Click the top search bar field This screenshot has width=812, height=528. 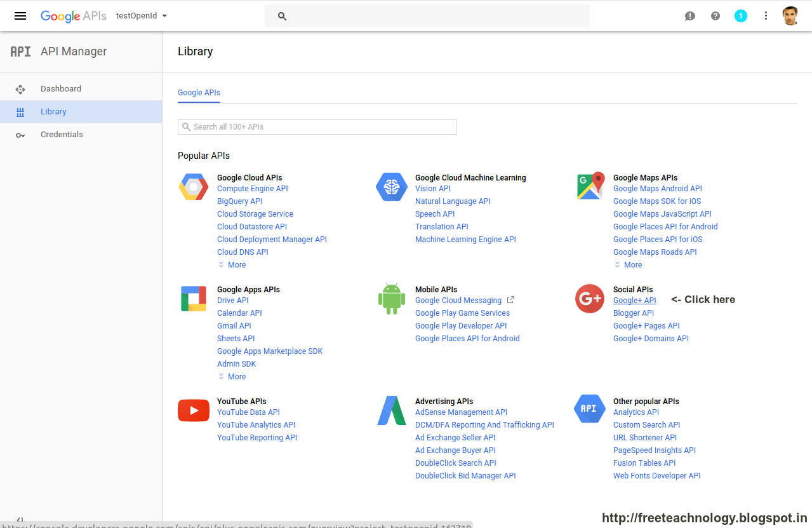click(x=427, y=16)
